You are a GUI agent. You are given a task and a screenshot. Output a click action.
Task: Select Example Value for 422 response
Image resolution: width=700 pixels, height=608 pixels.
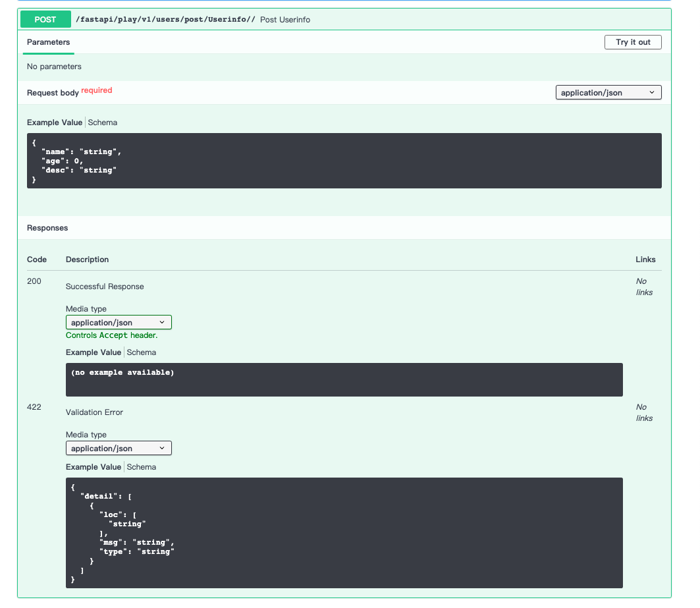(x=94, y=467)
